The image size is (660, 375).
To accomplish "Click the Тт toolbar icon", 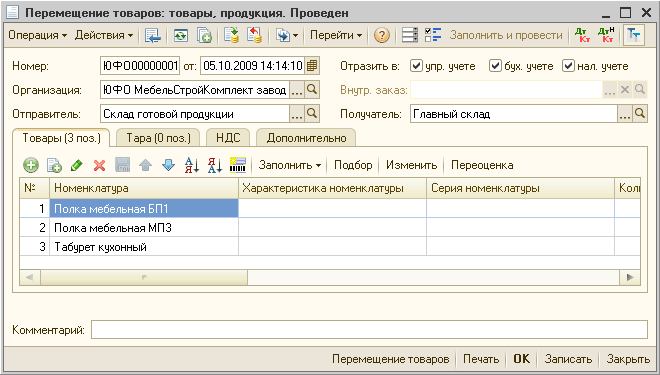I will pyautogui.click(x=633, y=35).
